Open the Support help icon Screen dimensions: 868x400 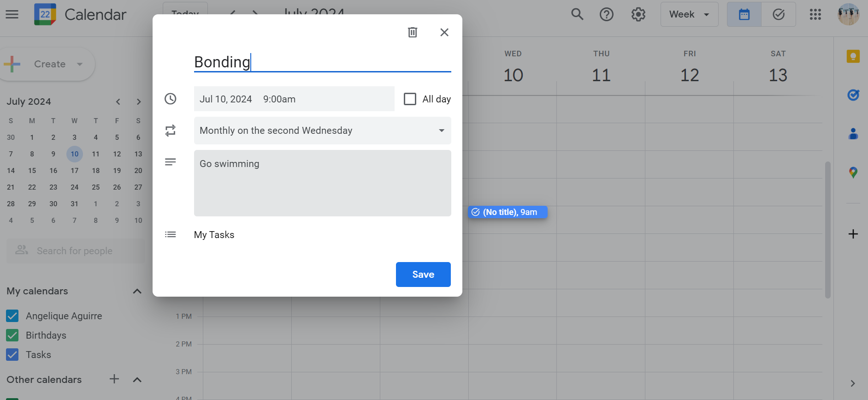(x=607, y=14)
